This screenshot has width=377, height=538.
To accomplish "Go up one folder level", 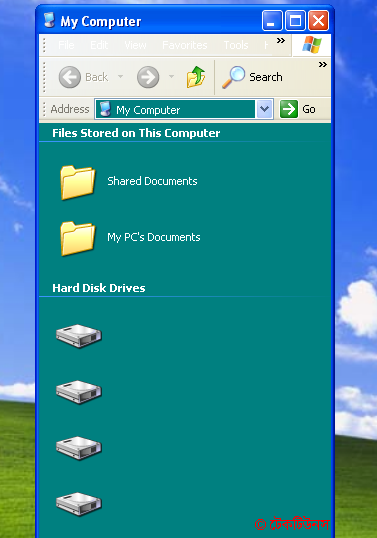I will pyautogui.click(x=196, y=77).
